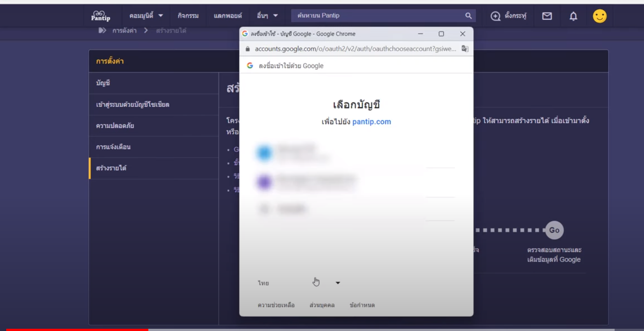Image resolution: width=644 pixels, height=331 pixels.
Task: Click the translate icon in the popup address bar
Action: pos(465,49)
